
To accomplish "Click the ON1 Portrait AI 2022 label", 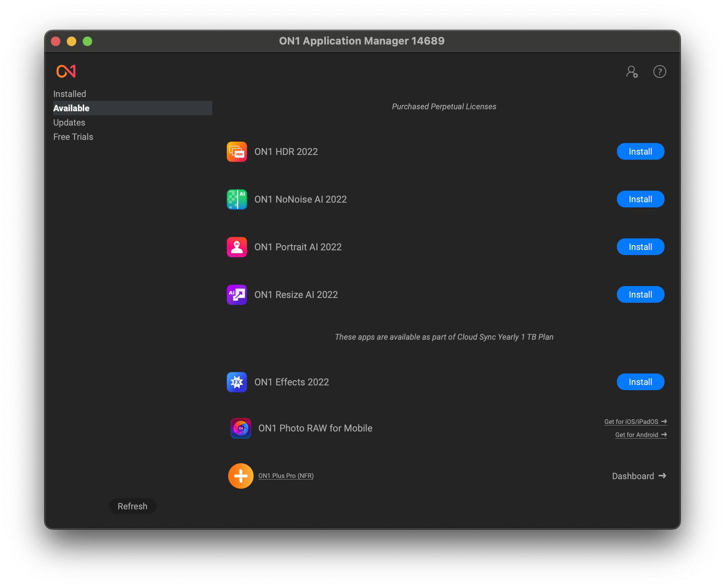I will 298,247.
